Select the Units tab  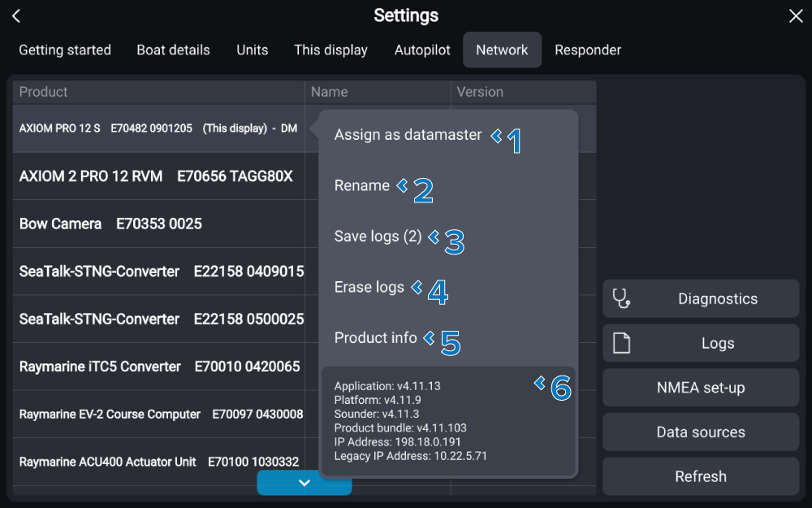pyautogui.click(x=253, y=50)
